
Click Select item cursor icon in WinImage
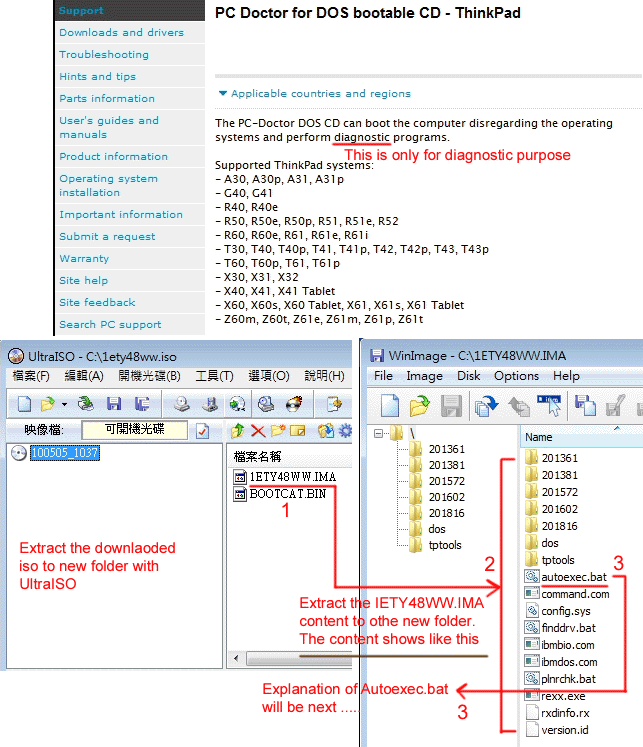click(549, 406)
